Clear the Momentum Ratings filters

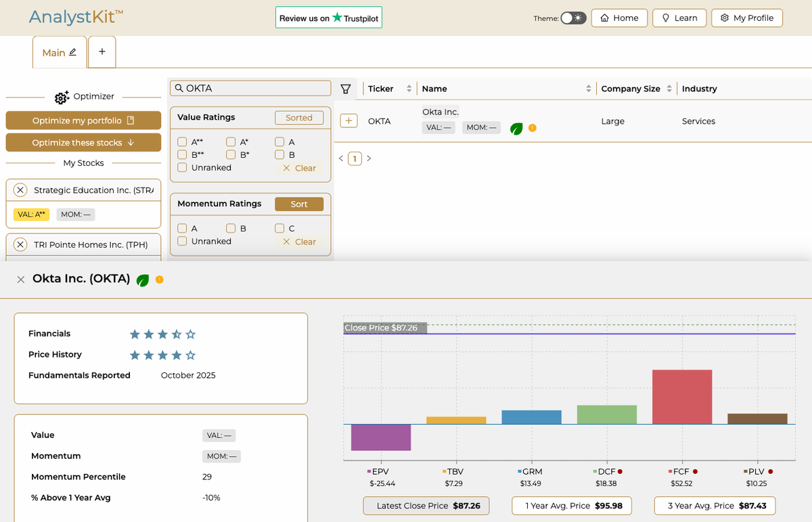click(299, 242)
